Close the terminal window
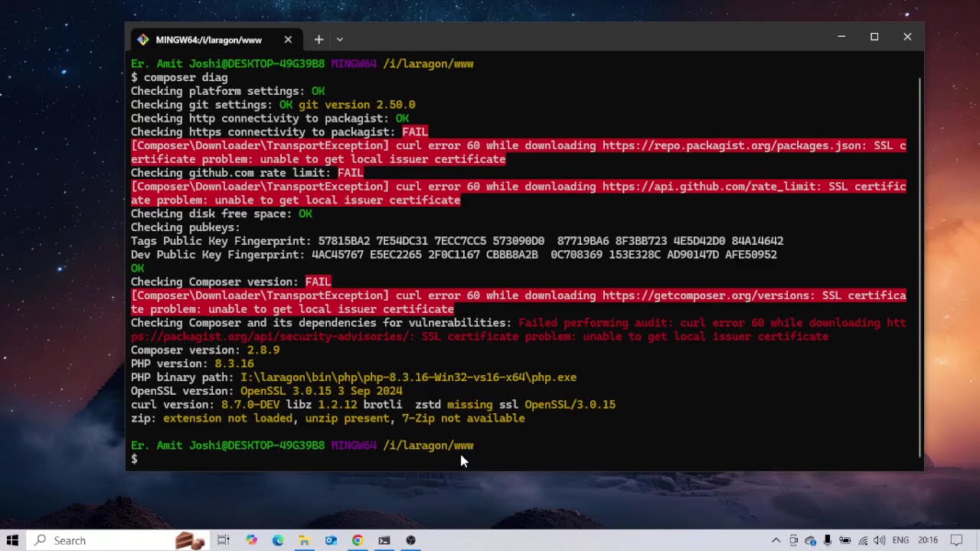The height and width of the screenshot is (551, 980). pos(907,37)
